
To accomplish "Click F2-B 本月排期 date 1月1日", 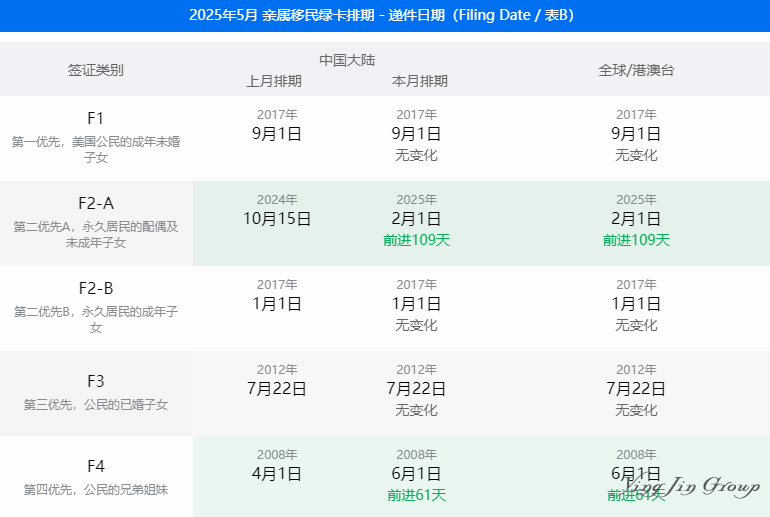I will 416,303.
